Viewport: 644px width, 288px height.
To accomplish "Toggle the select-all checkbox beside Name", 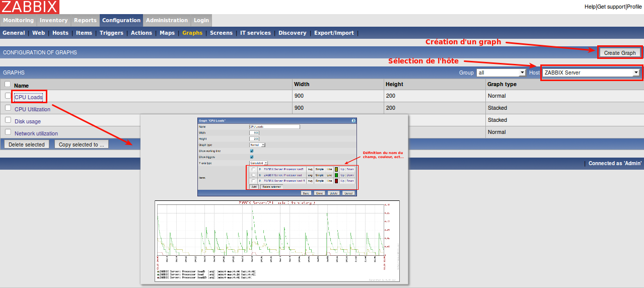I will click(x=8, y=85).
